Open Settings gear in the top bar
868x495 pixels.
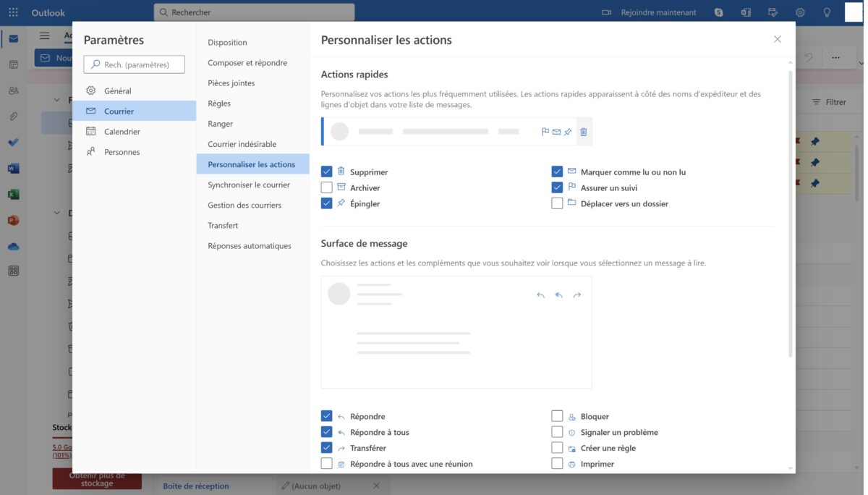800,12
